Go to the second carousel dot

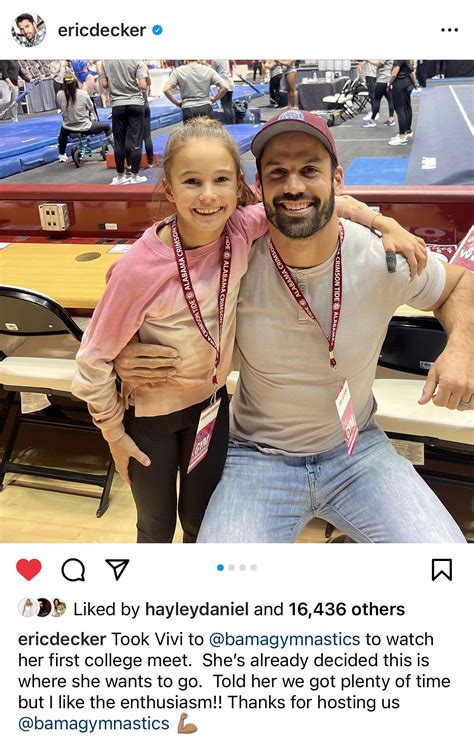coord(231,567)
